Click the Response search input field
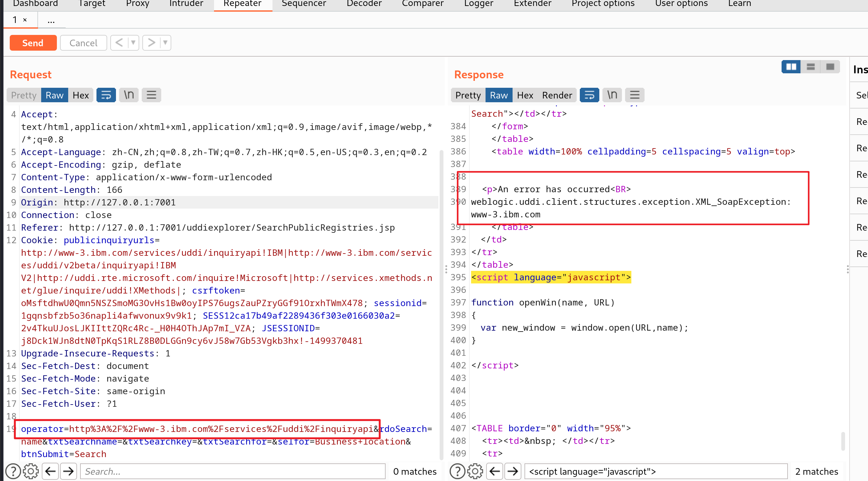Image resolution: width=868 pixels, height=481 pixels. 656,471
